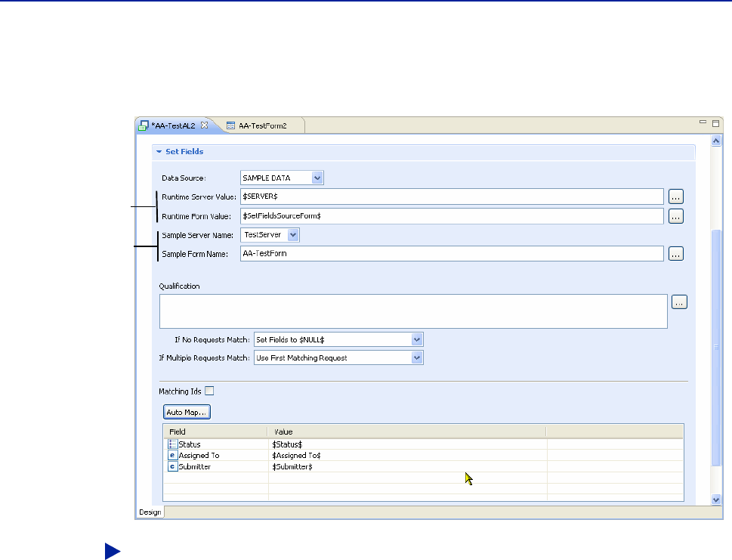Minimize the editor panel
The image size is (732, 560).
703,122
